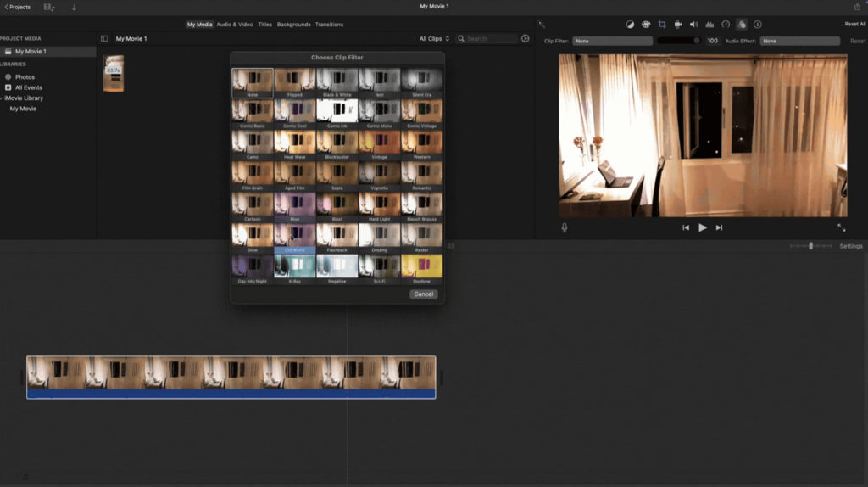The height and width of the screenshot is (487, 868).
Task: Open the video stabilization camera icon
Action: 677,25
